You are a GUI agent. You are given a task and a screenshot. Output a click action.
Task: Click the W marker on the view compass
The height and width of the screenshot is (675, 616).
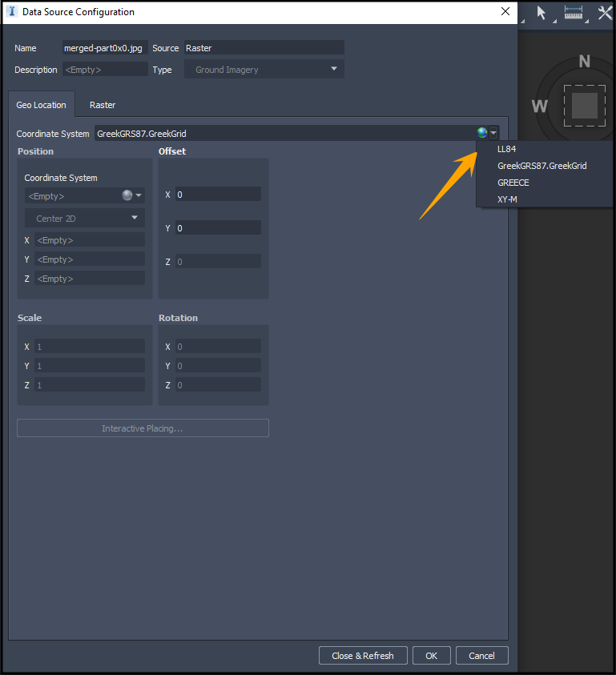click(x=539, y=106)
